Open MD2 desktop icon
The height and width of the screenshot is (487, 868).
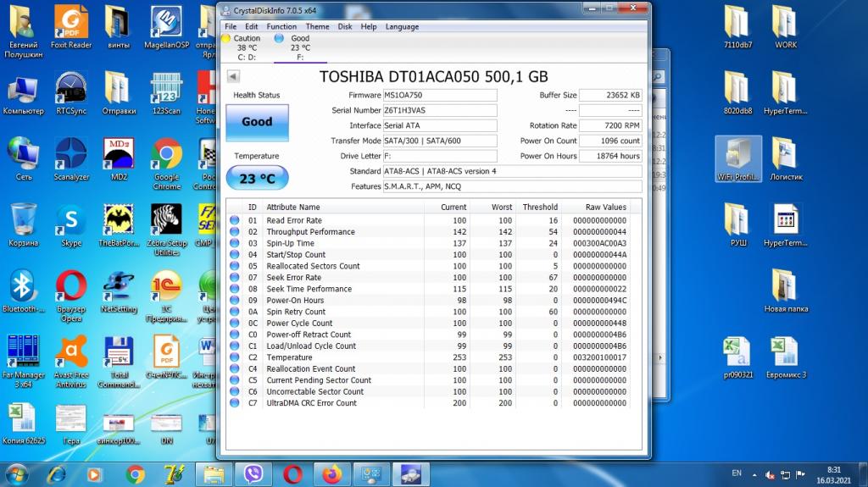coord(119,159)
